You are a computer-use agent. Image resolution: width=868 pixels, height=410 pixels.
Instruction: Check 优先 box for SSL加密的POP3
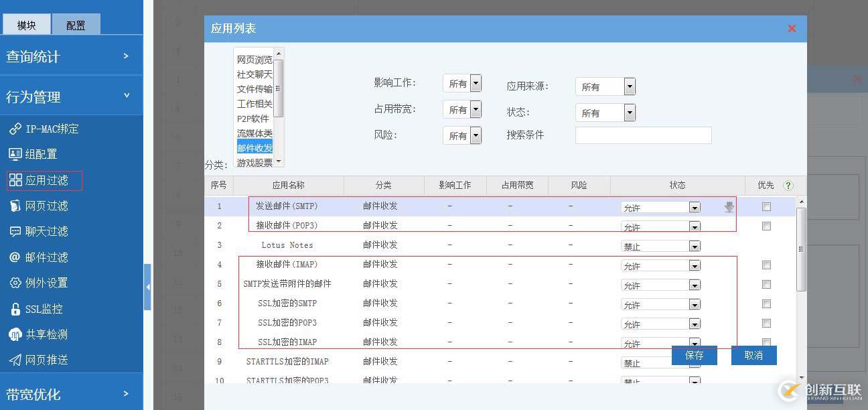[x=766, y=324]
